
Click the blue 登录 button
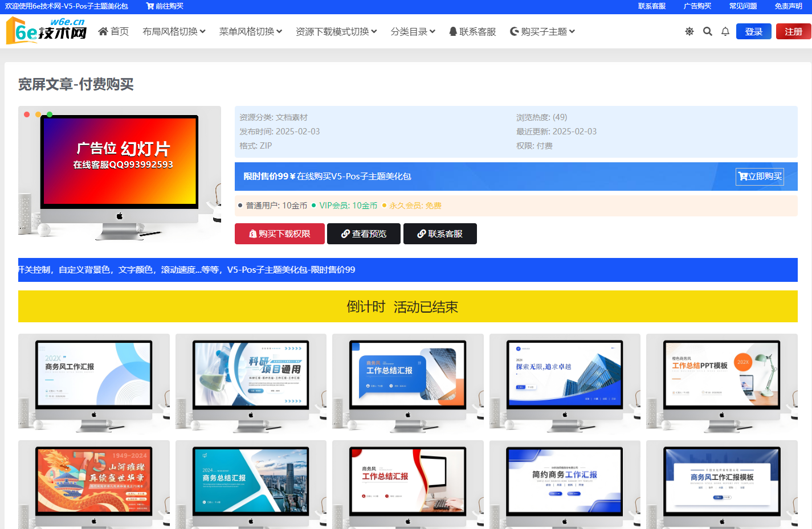753,31
